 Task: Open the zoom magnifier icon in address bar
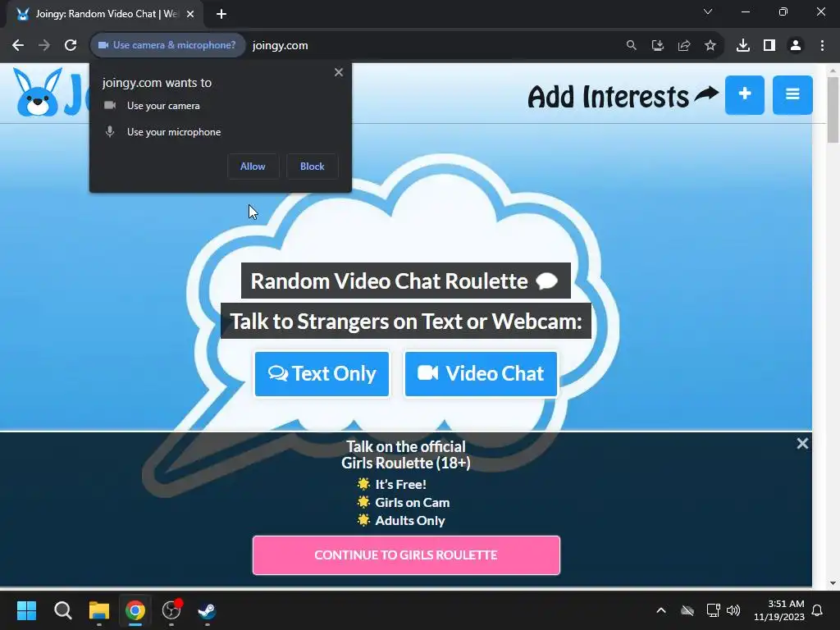click(x=632, y=46)
